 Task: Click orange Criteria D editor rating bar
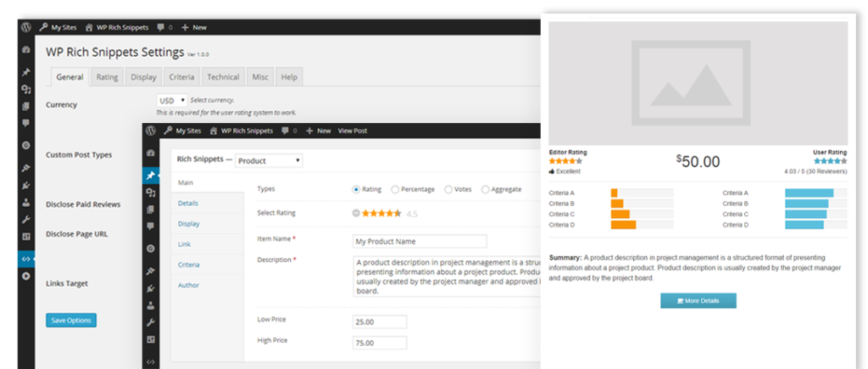point(623,225)
